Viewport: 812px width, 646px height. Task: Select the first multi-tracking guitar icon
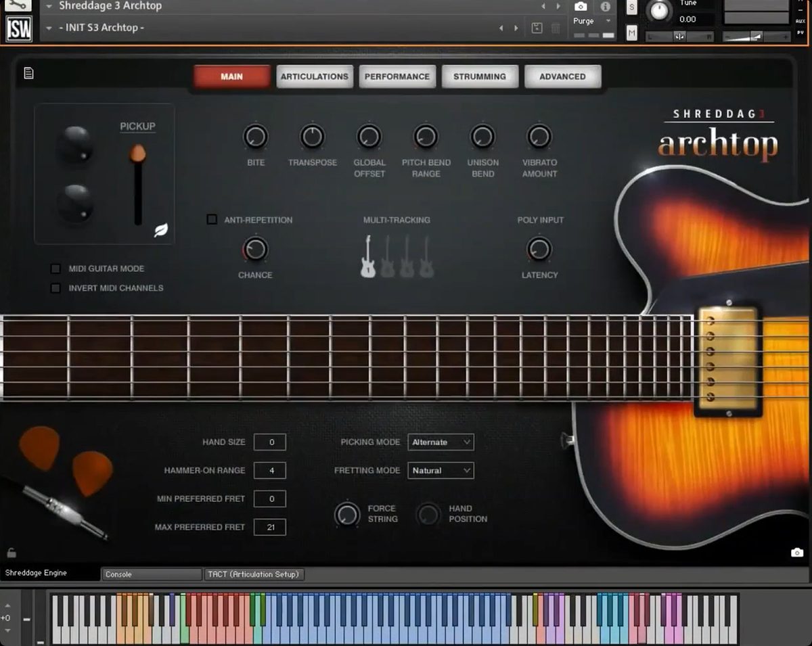coord(368,256)
